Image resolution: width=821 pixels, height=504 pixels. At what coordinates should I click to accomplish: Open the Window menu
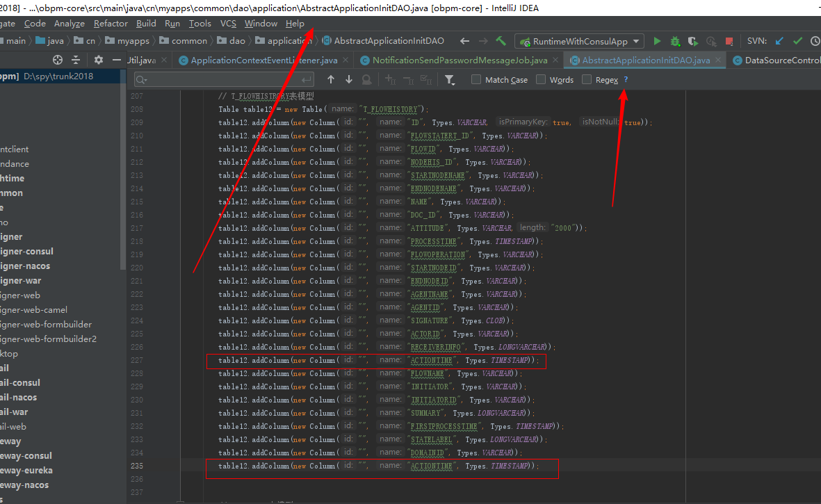pos(261,24)
